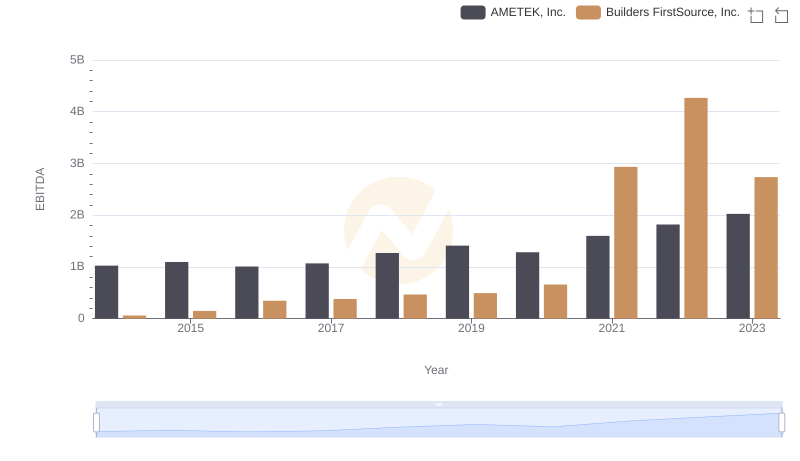Click the zoom-in box select icon

[756, 15]
